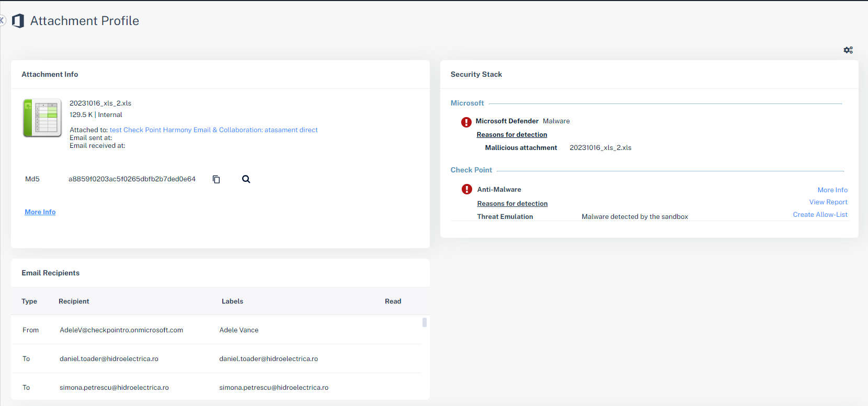Click the Microsoft section heading
This screenshot has height=406, width=868.
pyautogui.click(x=467, y=103)
